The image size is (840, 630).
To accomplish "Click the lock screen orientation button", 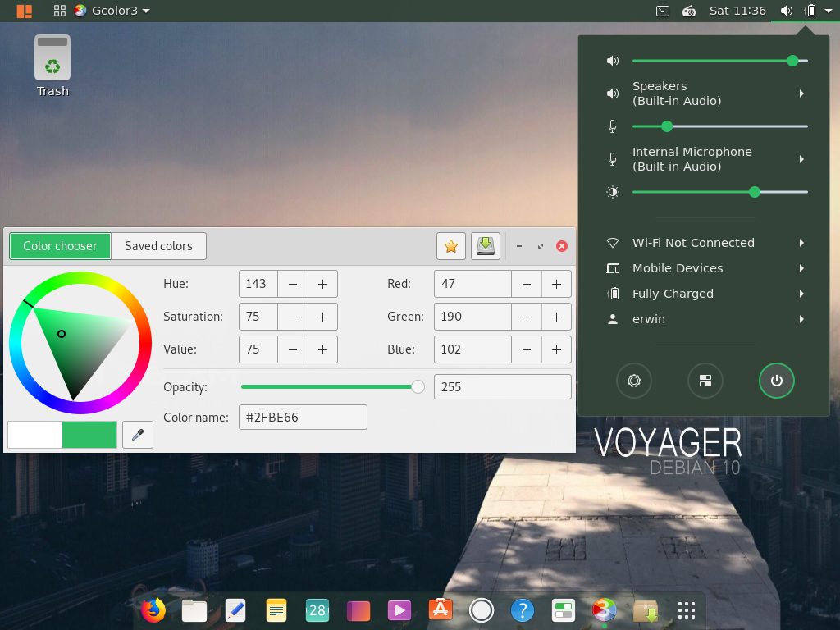I will click(705, 381).
